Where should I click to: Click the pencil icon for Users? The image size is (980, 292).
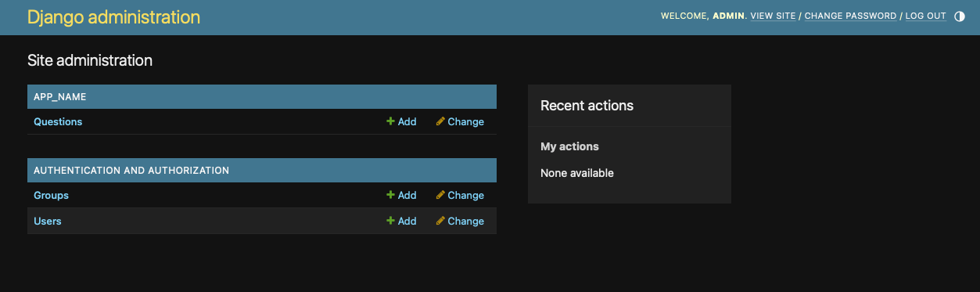(440, 221)
